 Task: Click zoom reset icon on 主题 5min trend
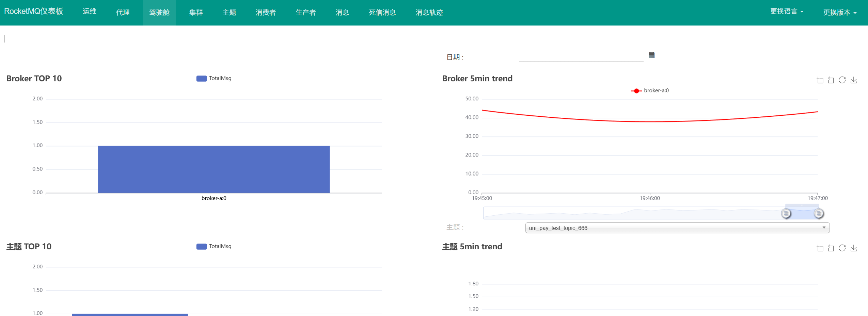point(831,248)
